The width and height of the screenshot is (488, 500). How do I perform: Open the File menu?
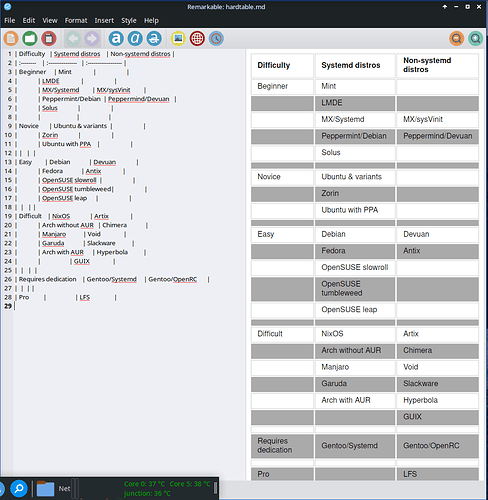click(x=10, y=21)
